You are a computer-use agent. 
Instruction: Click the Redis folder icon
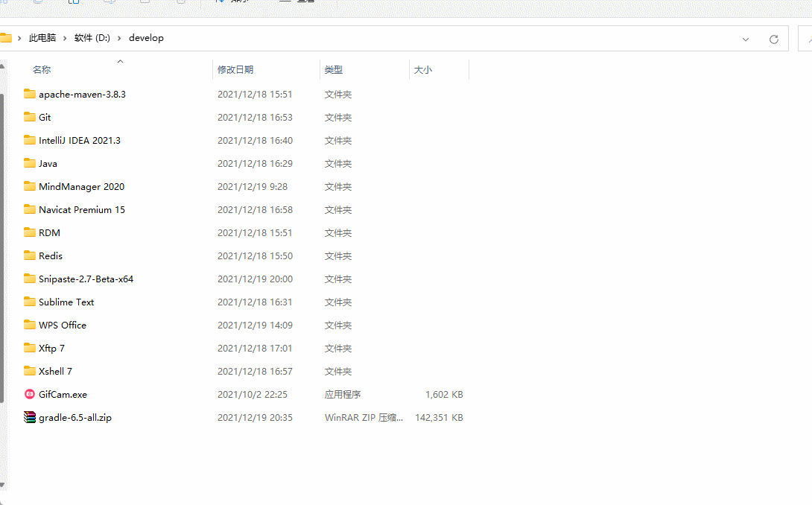[x=30, y=255]
